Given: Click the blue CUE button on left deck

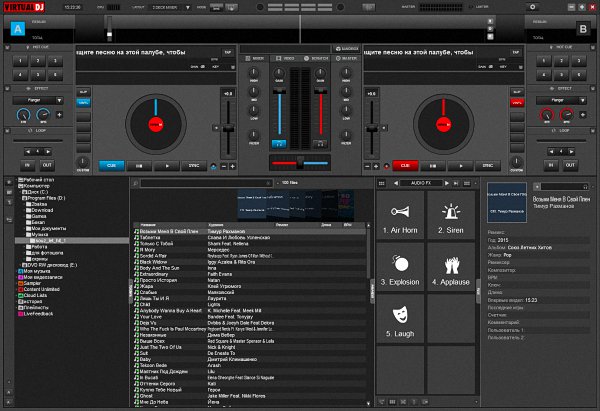Looking at the screenshot, I should click(111, 165).
